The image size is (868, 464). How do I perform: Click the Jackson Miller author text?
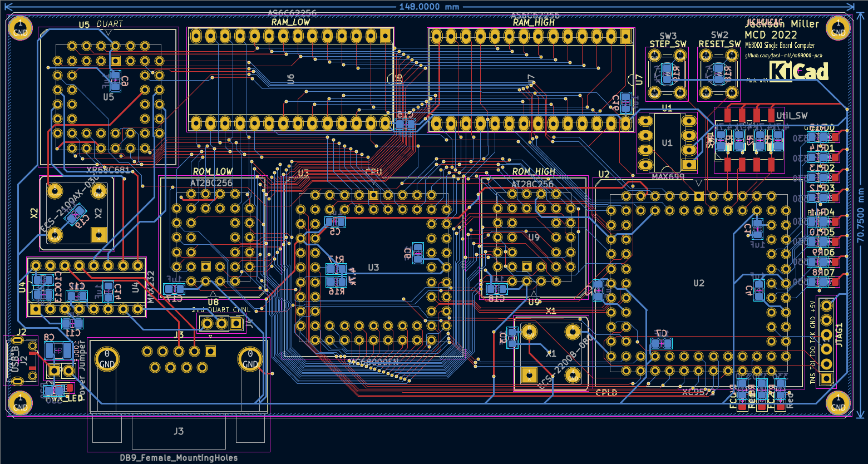(782, 24)
